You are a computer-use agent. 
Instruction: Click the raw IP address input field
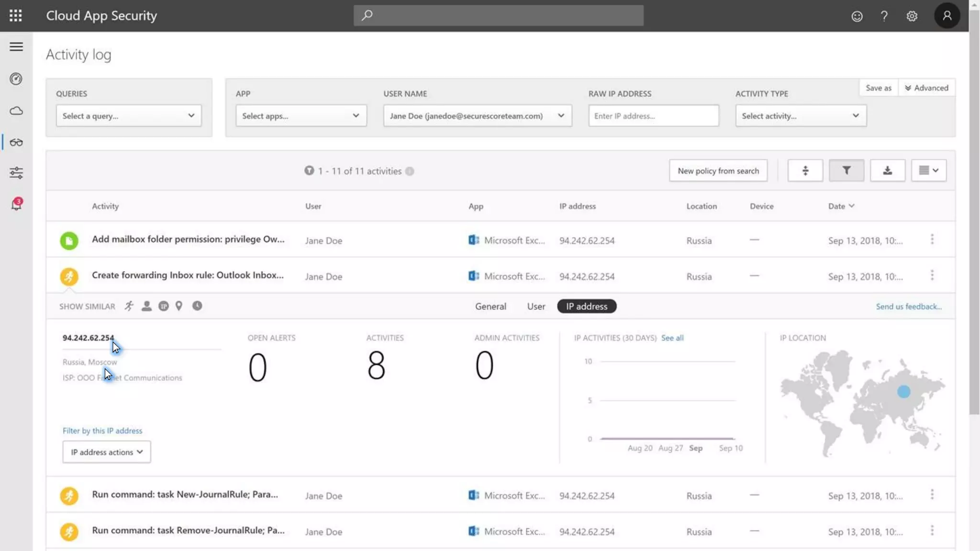653,116
